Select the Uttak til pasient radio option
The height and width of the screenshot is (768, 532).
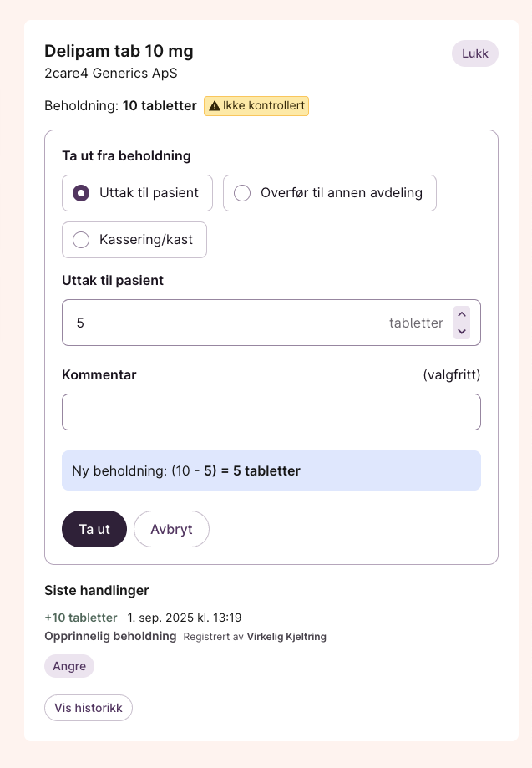81,193
